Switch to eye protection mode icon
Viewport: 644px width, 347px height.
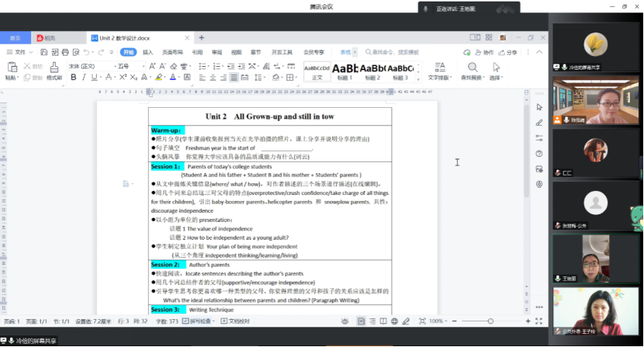tap(345, 321)
